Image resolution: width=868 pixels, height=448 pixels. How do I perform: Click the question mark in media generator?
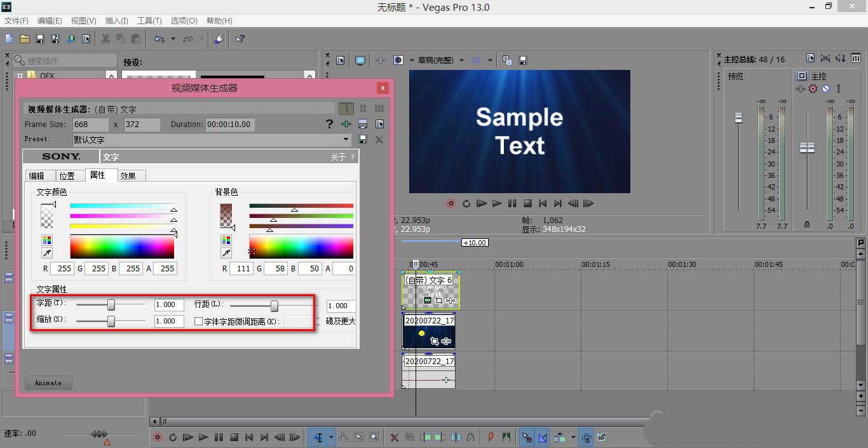pos(329,125)
